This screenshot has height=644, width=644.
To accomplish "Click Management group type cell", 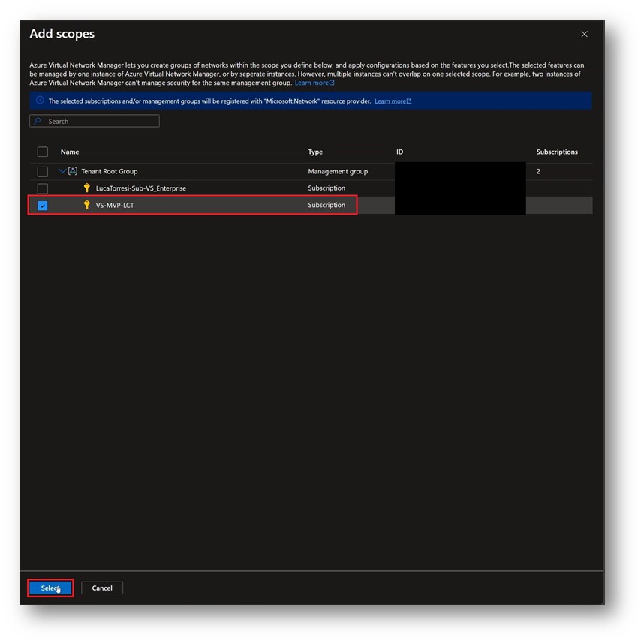I will coord(338,171).
